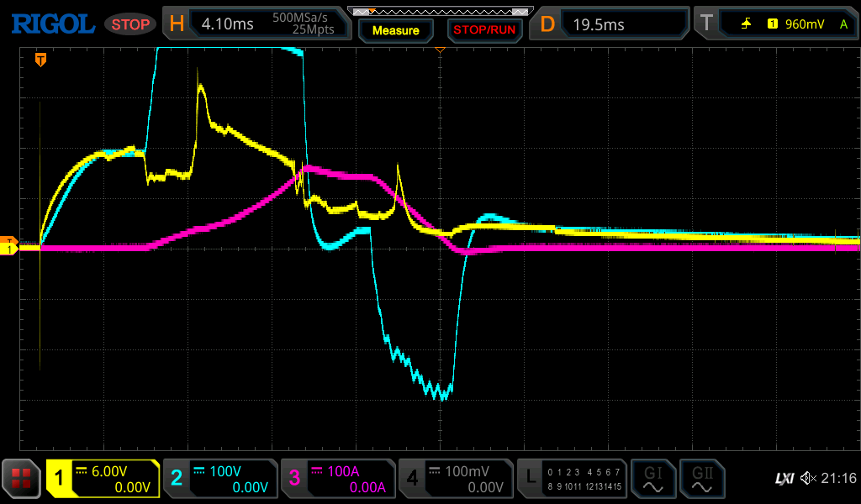Image resolution: width=861 pixels, height=504 pixels.
Task: Open the function navigation grid icon
Action: [x=22, y=479]
